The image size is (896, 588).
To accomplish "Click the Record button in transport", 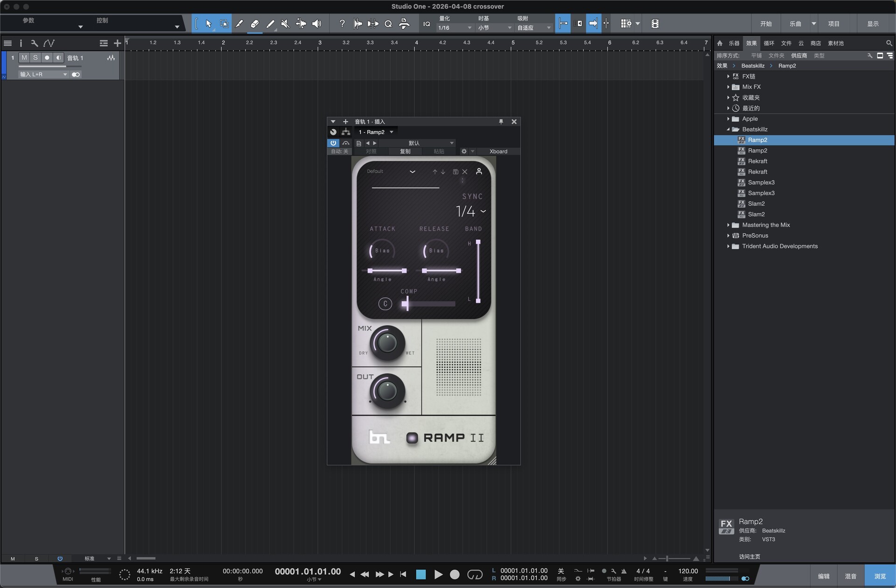I will (455, 574).
